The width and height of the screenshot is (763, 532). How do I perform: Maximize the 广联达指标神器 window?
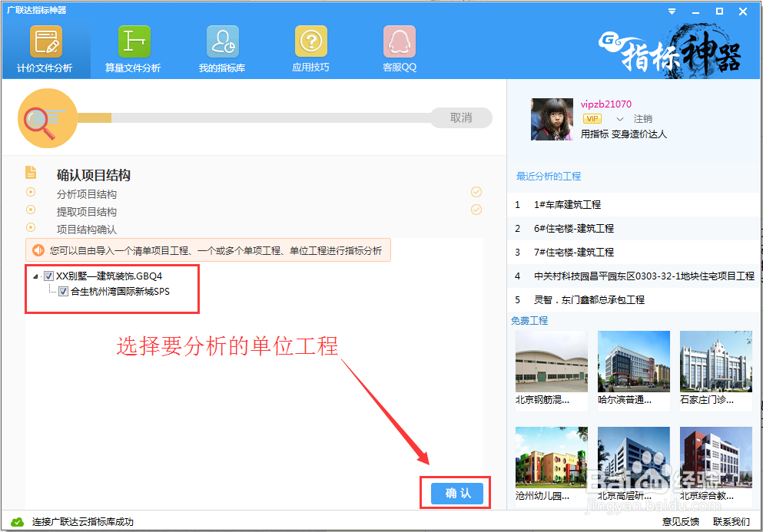719,12
